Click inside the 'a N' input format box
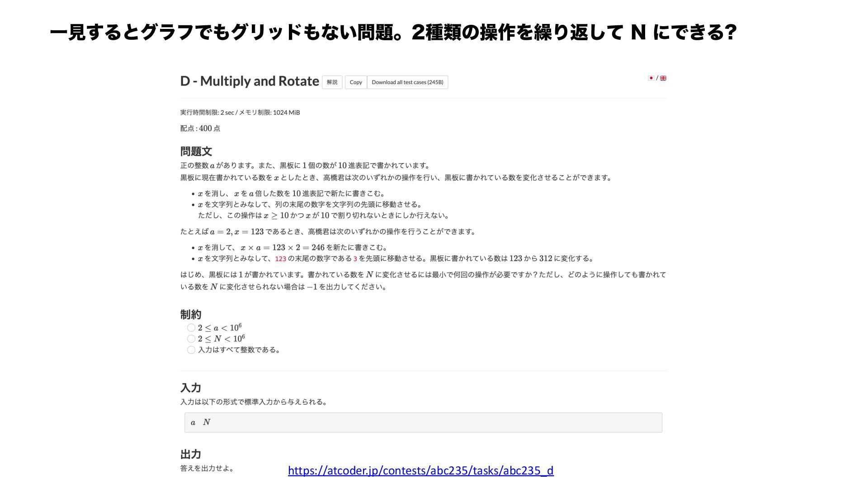Viewport: 868px width, 488px height. (423, 422)
